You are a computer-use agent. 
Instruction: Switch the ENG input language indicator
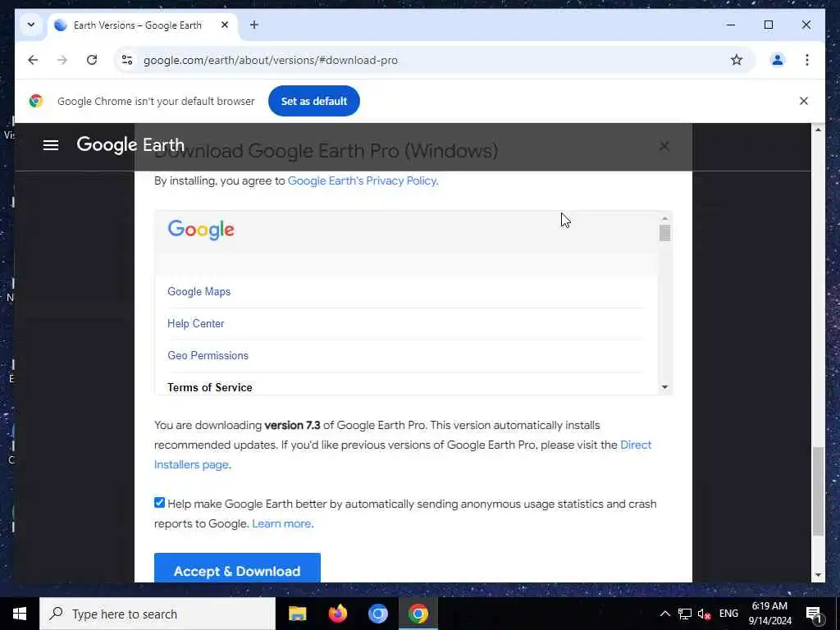pos(728,614)
